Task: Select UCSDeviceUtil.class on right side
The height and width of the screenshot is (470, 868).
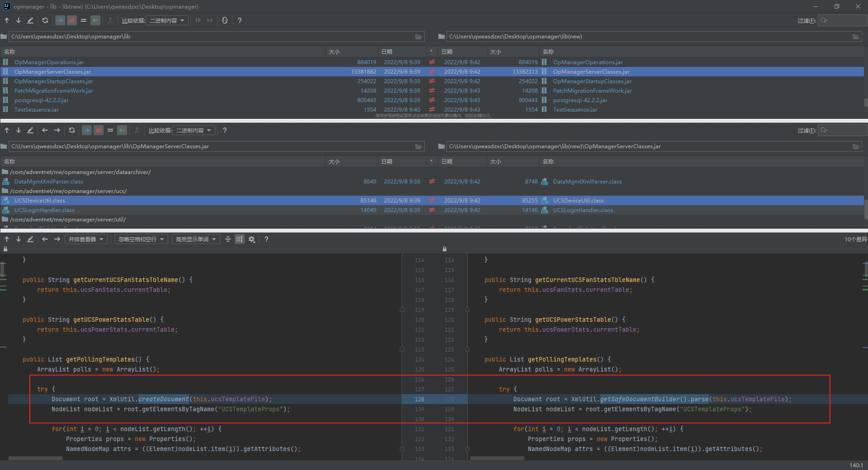Action: (x=578, y=201)
